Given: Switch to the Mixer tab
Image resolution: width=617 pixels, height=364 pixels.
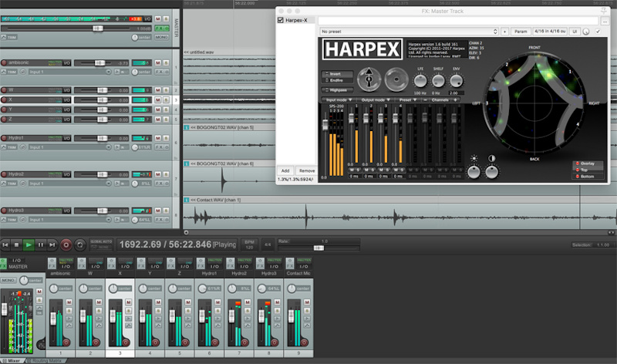Looking at the screenshot, I should pyautogui.click(x=12, y=360).
